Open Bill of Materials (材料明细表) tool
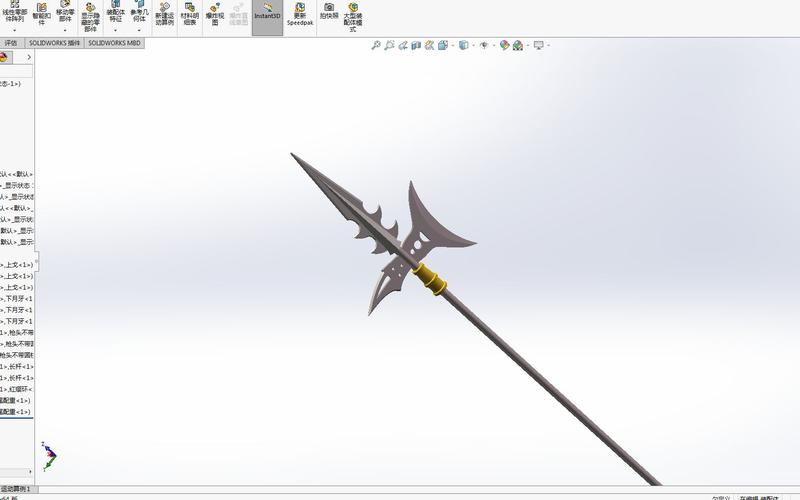 (189, 14)
